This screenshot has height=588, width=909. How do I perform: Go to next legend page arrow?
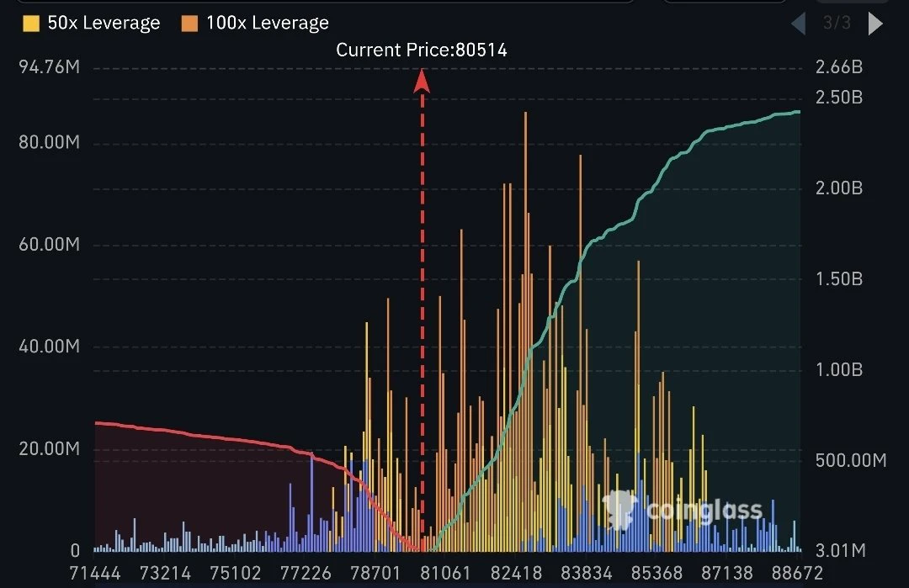coord(875,24)
